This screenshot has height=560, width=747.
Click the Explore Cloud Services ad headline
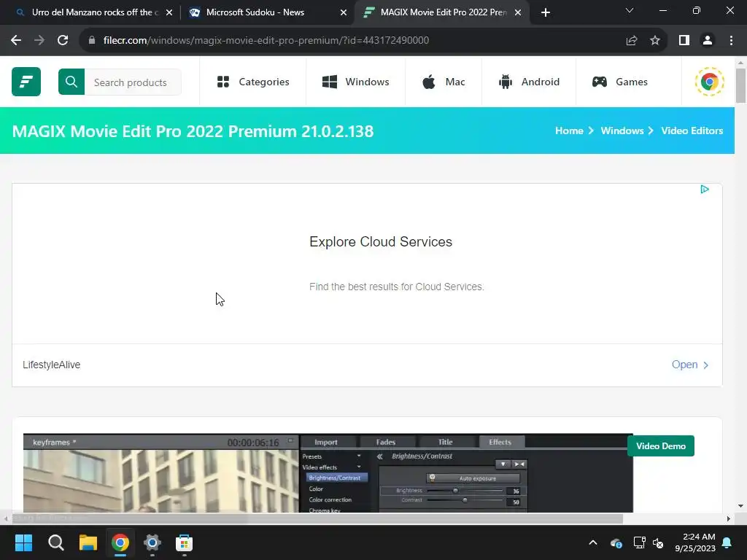click(x=381, y=242)
